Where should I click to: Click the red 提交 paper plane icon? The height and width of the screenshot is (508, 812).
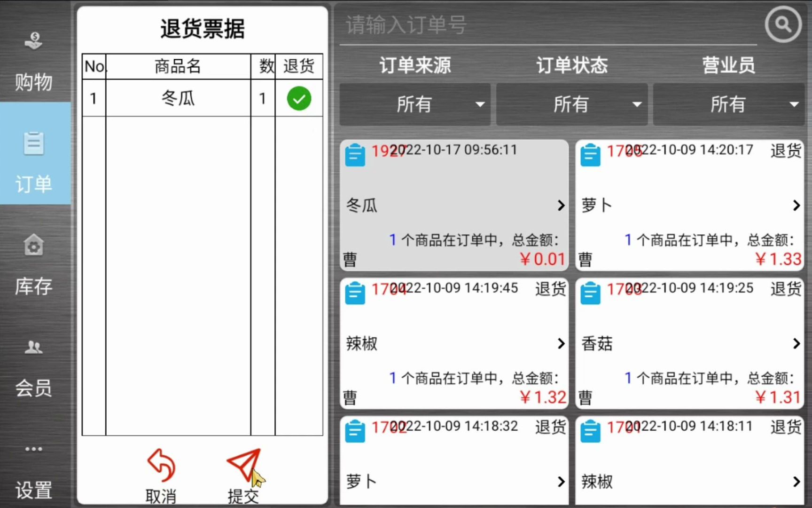tap(243, 465)
